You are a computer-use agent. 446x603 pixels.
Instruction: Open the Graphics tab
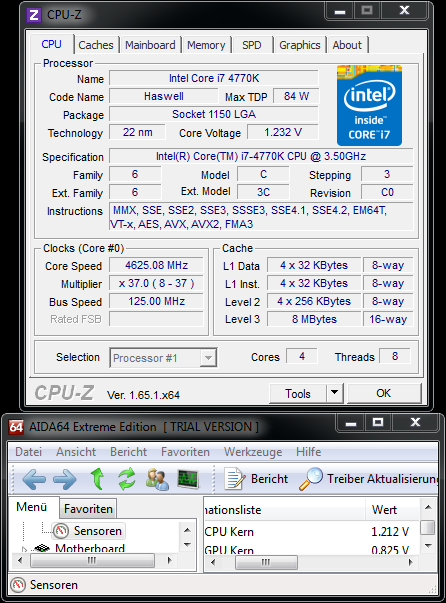300,45
